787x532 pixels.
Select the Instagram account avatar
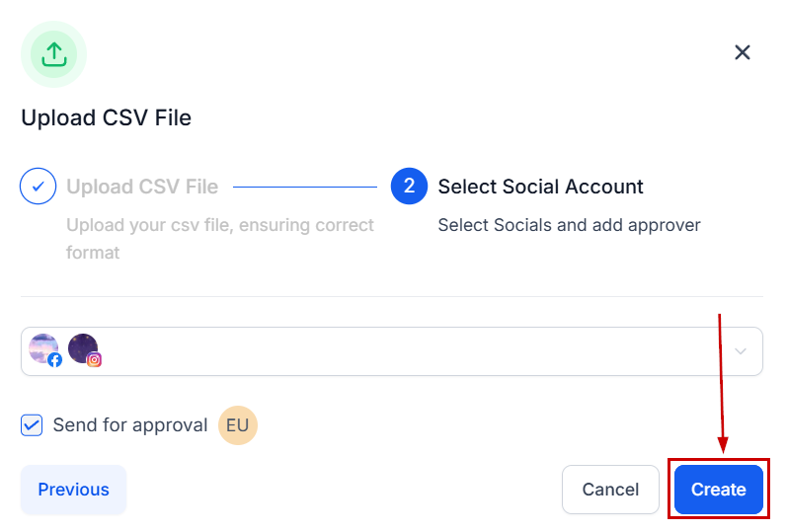point(83,348)
